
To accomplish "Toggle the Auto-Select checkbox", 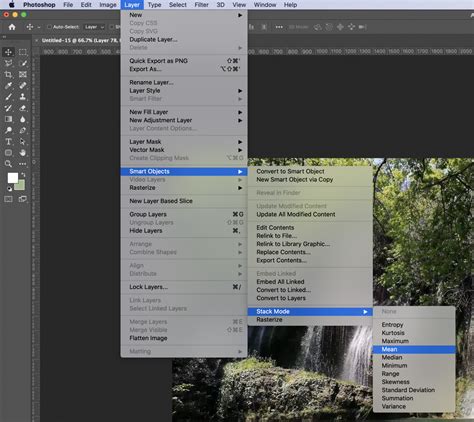I will point(49,27).
